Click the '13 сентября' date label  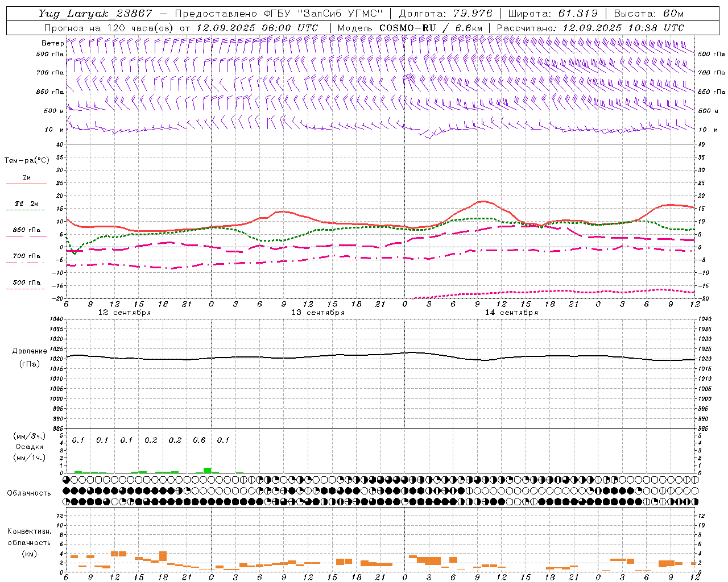(318, 313)
